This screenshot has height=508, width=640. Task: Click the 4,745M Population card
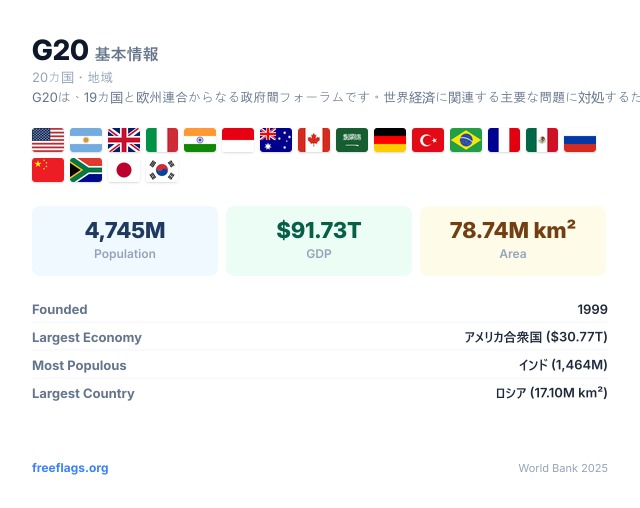125,241
